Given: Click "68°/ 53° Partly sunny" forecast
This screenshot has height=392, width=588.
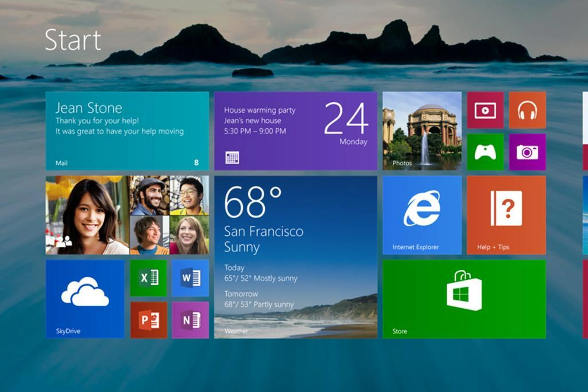Looking at the screenshot, I should tap(259, 304).
